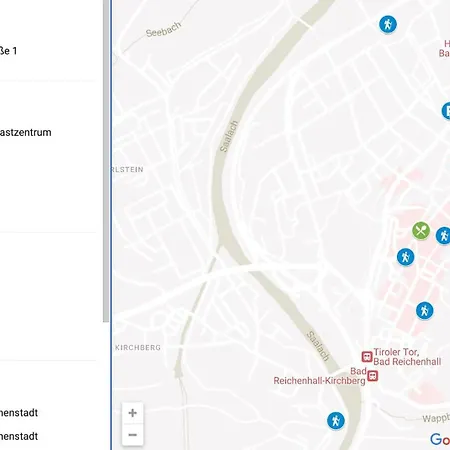
Task: Click the Kirchberg district label on map
Action: tap(138, 348)
